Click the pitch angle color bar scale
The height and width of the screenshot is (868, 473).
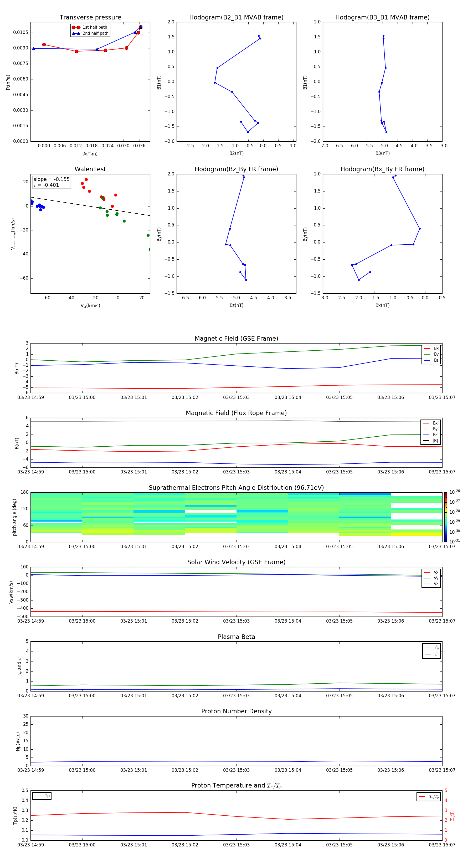446,517
